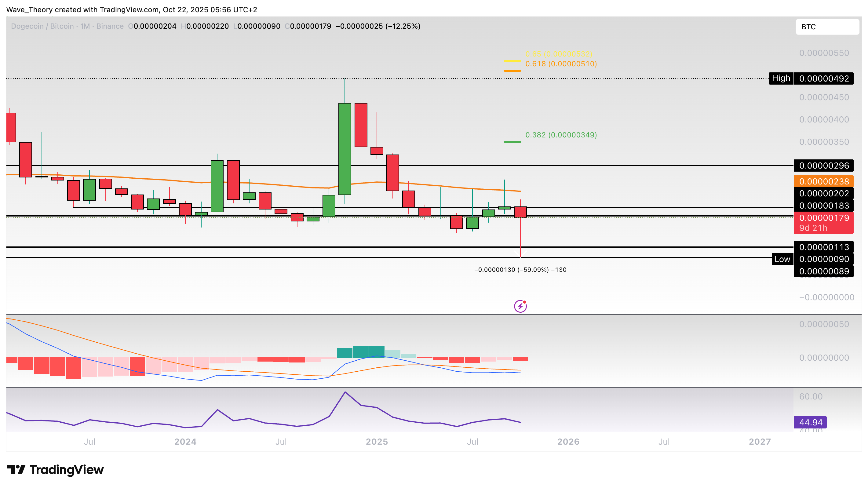This screenshot has width=868, height=488.
Task: Click the red notification dot on the lightning icon
Action: 525,302
